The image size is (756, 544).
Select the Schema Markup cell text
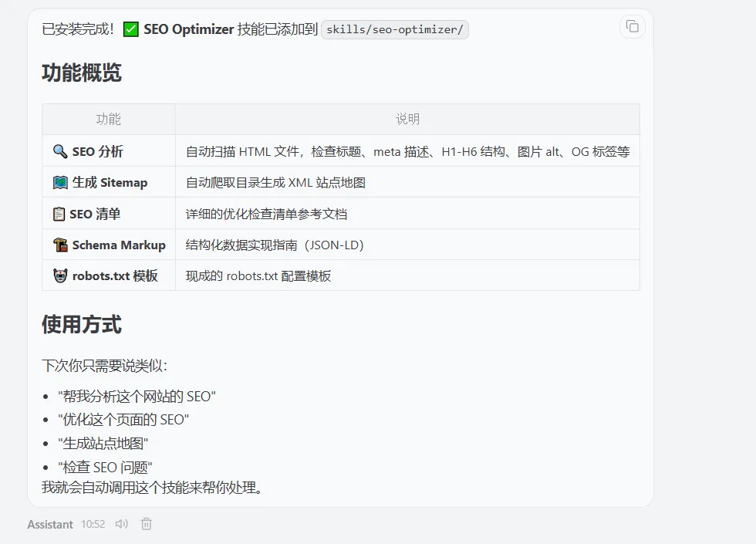coord(119,245)
